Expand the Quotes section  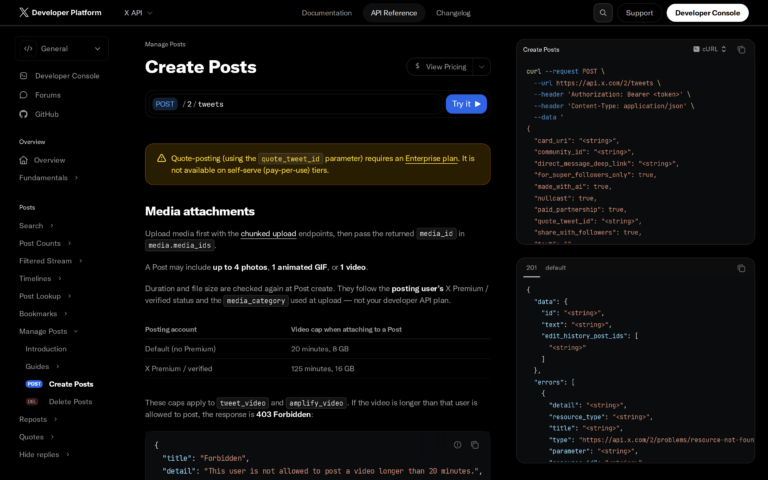[52, 437]
